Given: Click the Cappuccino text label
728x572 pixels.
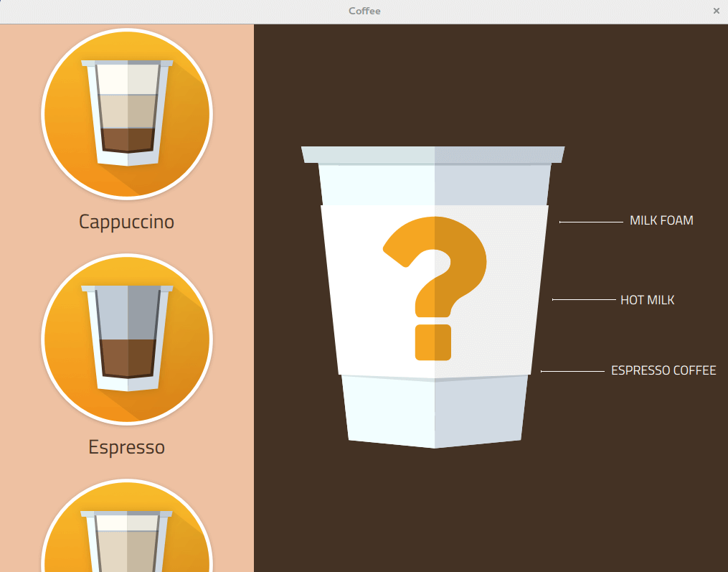Looking at the screenshot, I should tap(127, 222).
